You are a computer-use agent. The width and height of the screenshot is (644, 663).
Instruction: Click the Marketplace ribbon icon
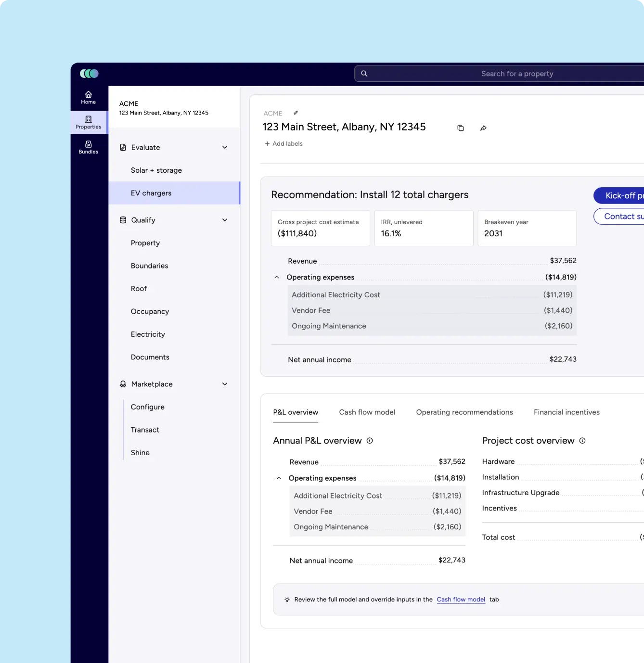click(x=123, y=384)
